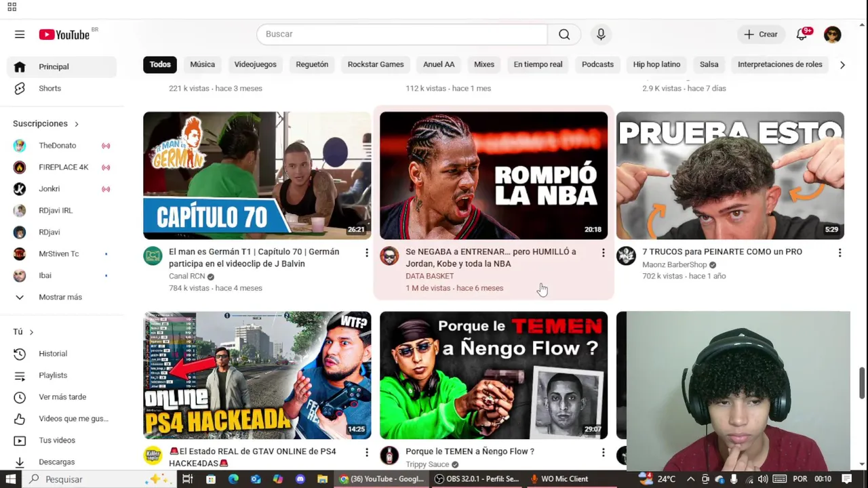Expand Mostrar más subscriptions

62,297
